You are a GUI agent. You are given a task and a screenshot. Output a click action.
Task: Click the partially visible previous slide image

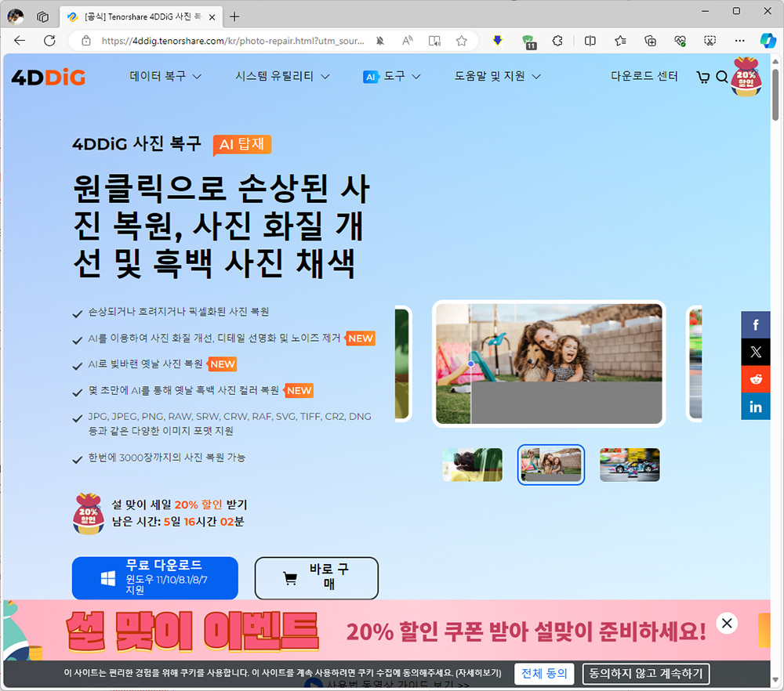pyautogui.click(x=402, y=364)
